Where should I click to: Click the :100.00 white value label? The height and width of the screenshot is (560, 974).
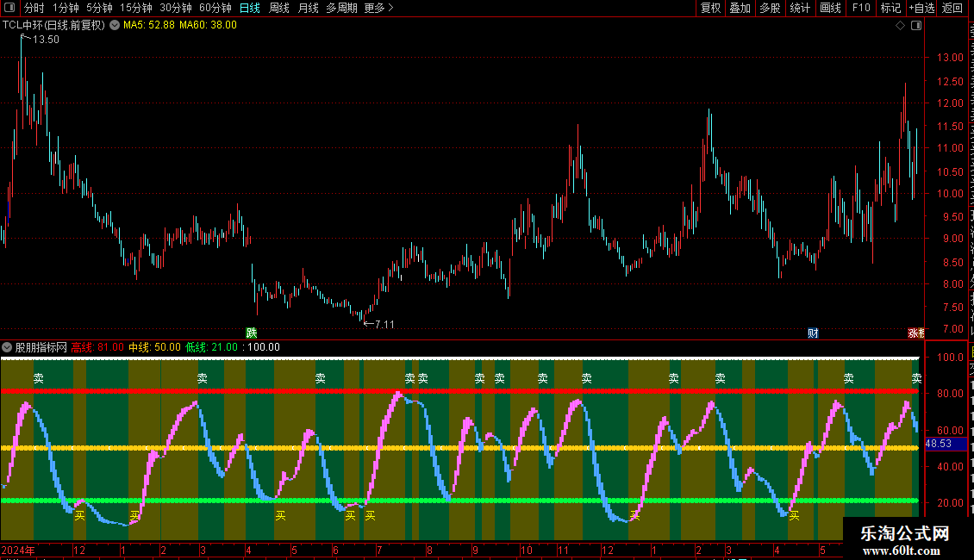tap(261, 347)
